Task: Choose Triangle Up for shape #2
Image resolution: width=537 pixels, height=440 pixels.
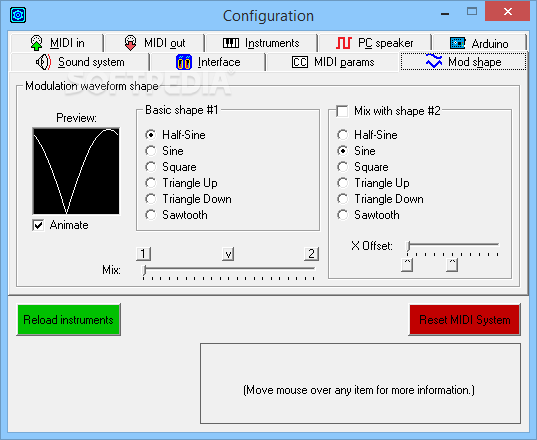Action: [373, 183]
